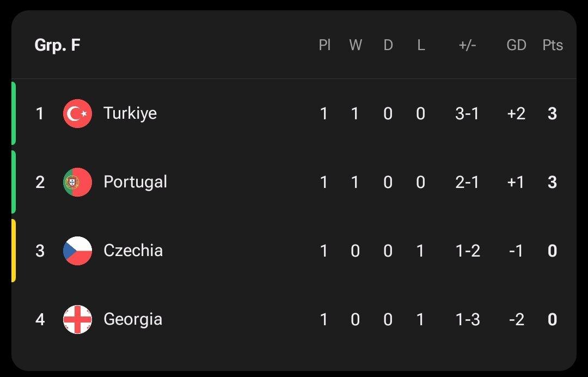Viewport: 588px width, 377px height.
Task: Click the +/- column header
Action: click(x=467, y=45)
